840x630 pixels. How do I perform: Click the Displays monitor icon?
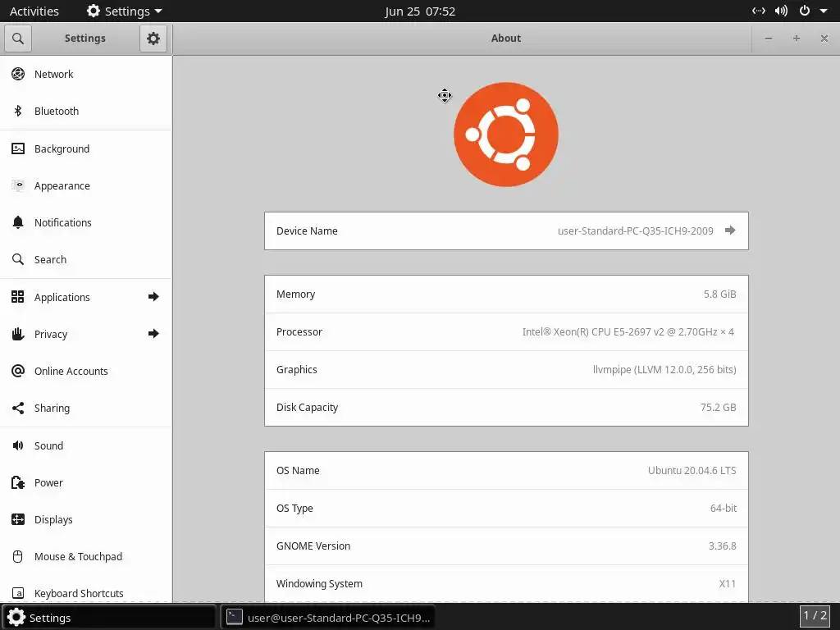coord(18,519)
